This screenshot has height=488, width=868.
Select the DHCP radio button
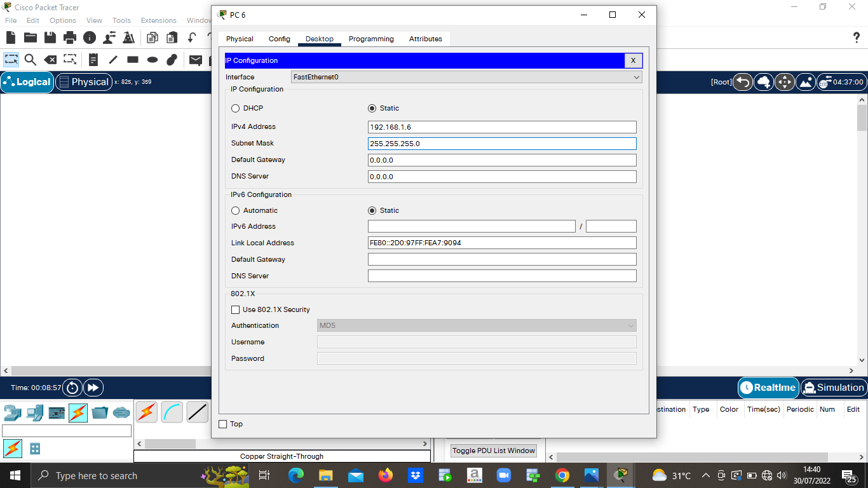point(236,109)
